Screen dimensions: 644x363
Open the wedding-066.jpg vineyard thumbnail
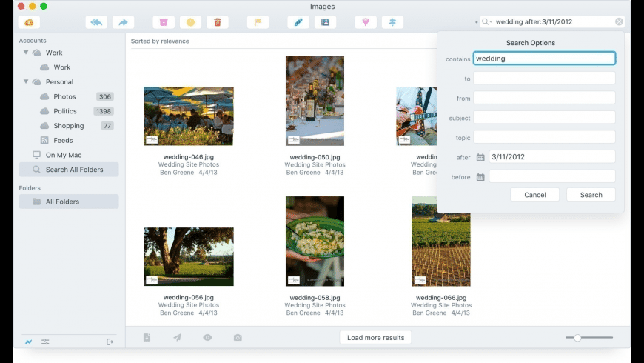click(x=441, y=250)
